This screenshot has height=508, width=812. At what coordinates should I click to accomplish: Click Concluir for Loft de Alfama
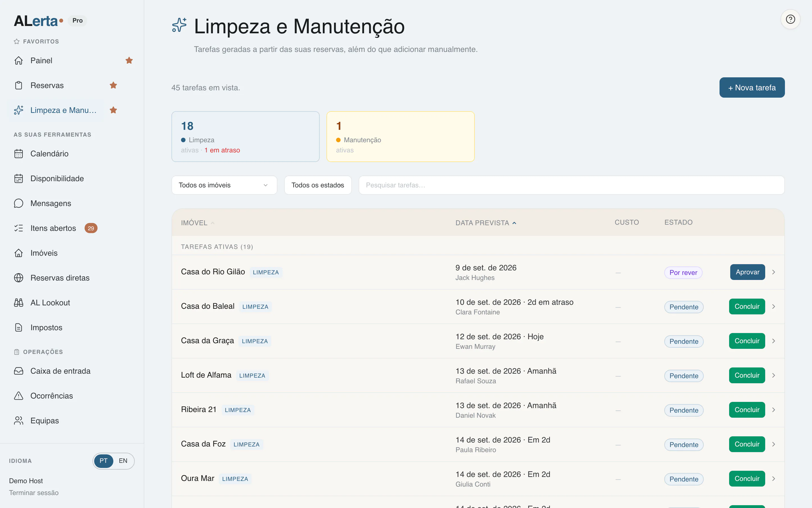(x=747, y=375)
